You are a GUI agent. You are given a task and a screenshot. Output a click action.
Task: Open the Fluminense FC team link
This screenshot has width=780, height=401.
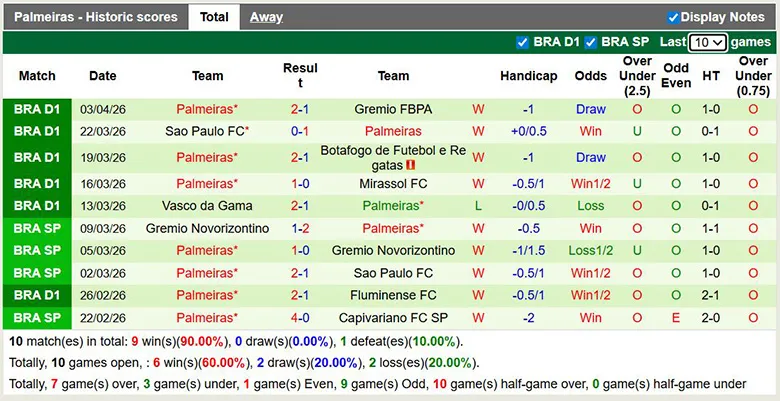[x=393, y=295]
